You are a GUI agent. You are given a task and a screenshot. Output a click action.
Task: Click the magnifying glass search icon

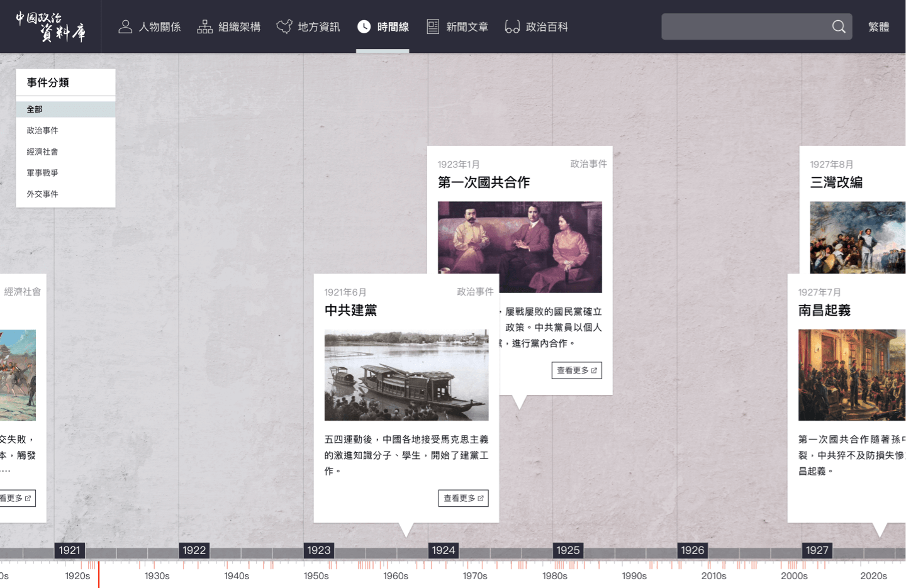[x=839, y=26]
